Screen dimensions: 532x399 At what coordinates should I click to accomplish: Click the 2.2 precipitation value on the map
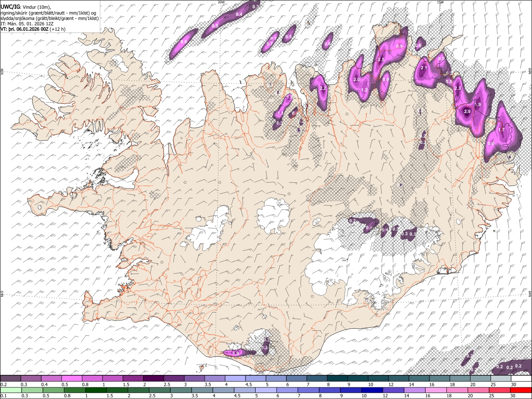click(323, 88)
